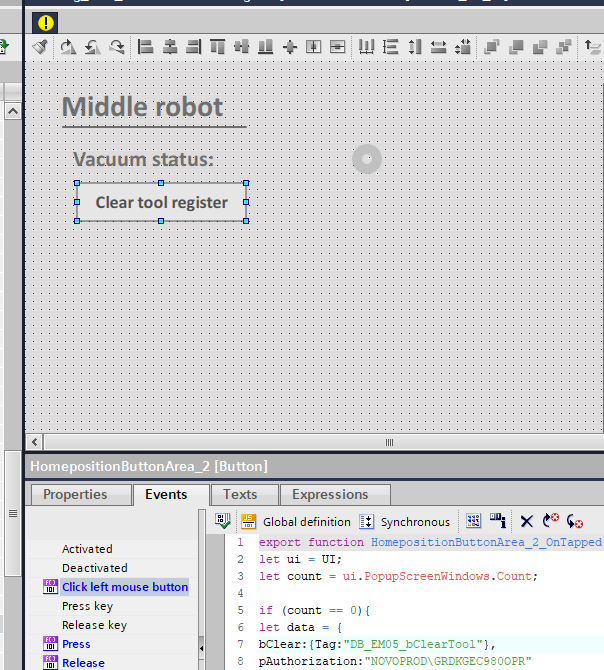Align selected objects to the left
The image size is (604, 670).
point(145,47)
